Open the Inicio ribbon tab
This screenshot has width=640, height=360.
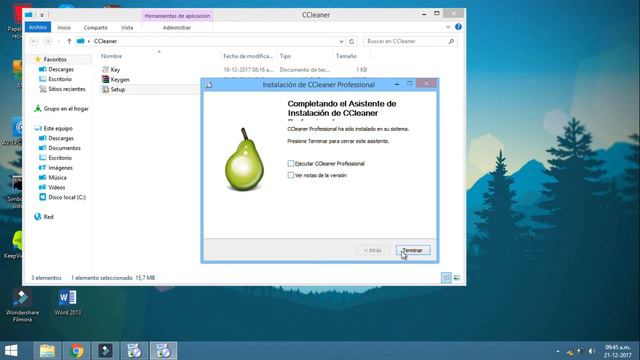64,28
